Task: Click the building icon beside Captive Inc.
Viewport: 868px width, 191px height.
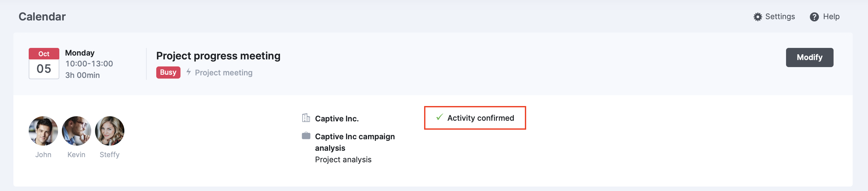Action: pos(306,118)
